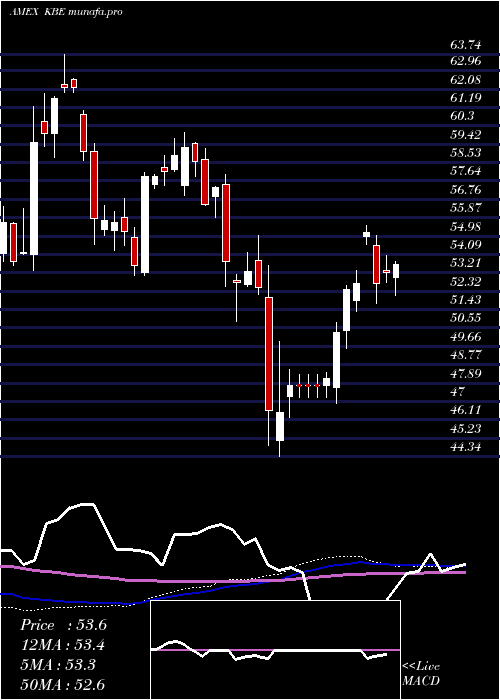Click the Price : 53.6 readout
This screenshot has height=700, width=500.
click(x=63, y=625)
